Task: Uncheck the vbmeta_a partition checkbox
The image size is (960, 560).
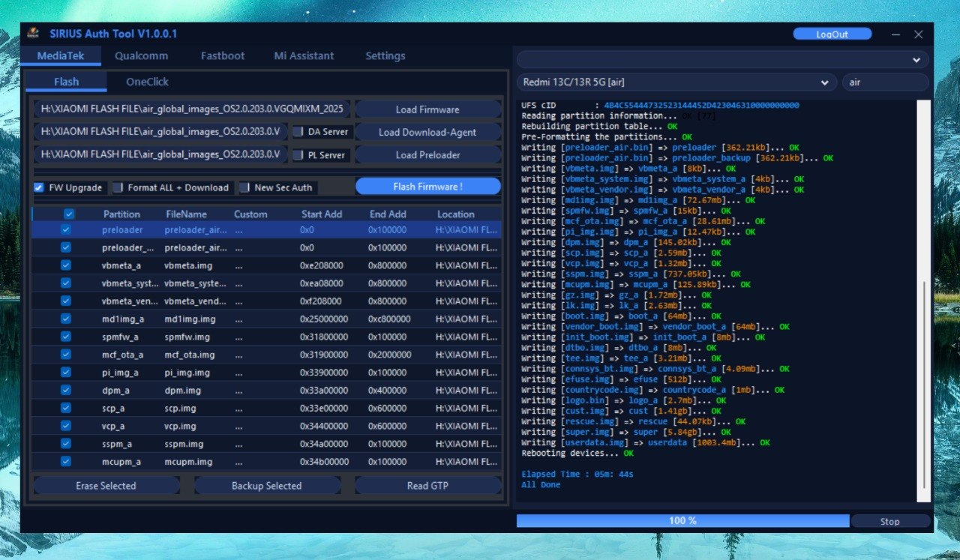Action: pos(66,265)
